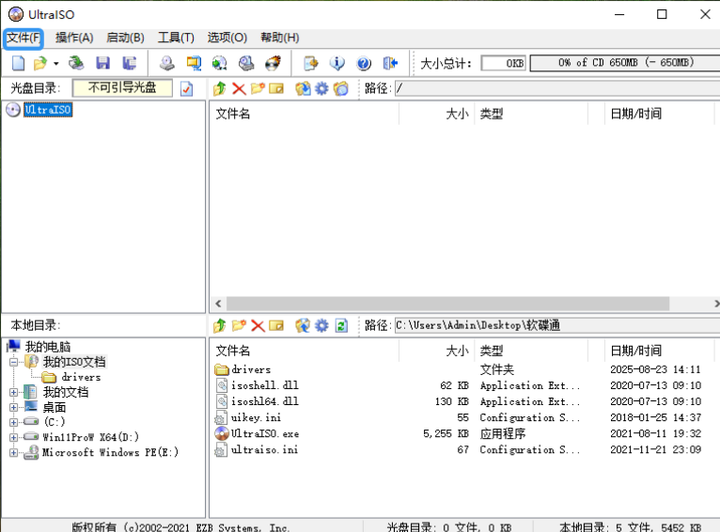Click the rightmost folder-clock icon in disc toolbar
The width and height of the screenshot is (720, 532).
coord(341,88)
